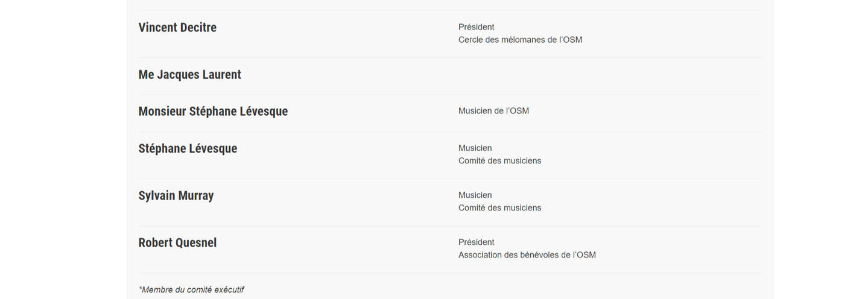Click the Musicien de l'OSM label
Image resolution: width=868 pixels, height=299 pixels.
(x=493, y=111)
